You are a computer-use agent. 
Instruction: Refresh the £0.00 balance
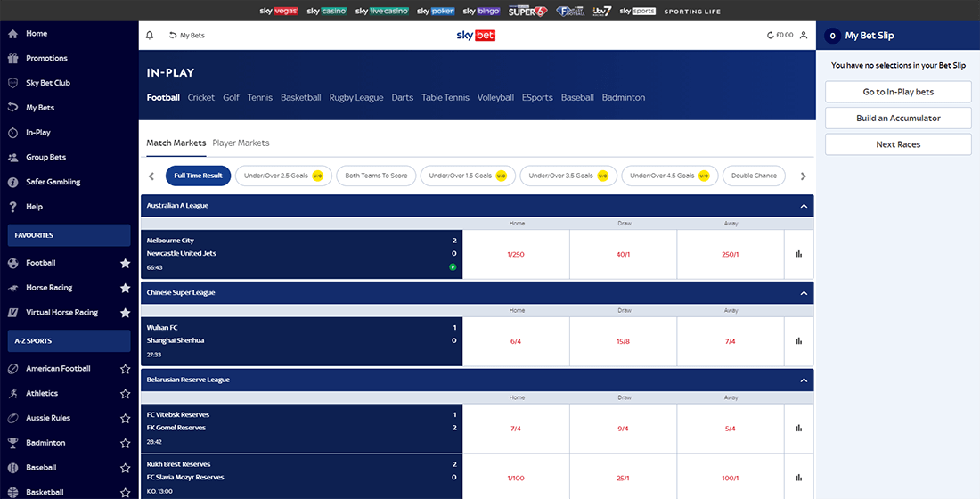771,36
